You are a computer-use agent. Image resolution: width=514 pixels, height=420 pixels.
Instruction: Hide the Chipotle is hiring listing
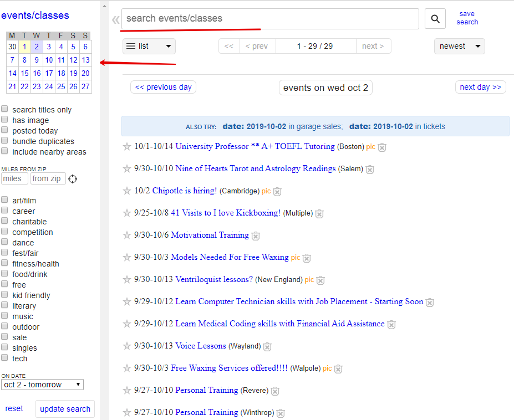click(x=277, y=192)
